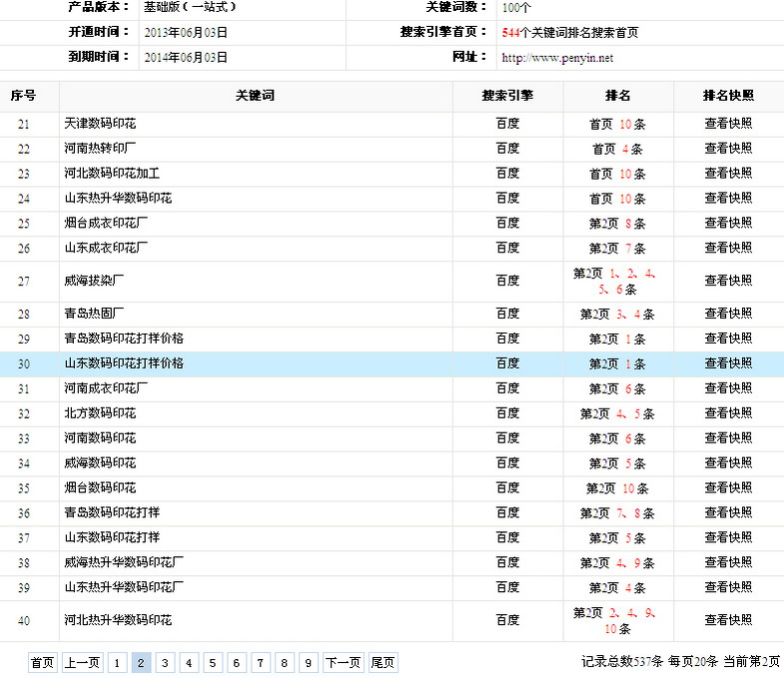Viewport: 784px width, 678px height.
Task: Click 下一页 next page button
Action: click(x=343, y=662)
